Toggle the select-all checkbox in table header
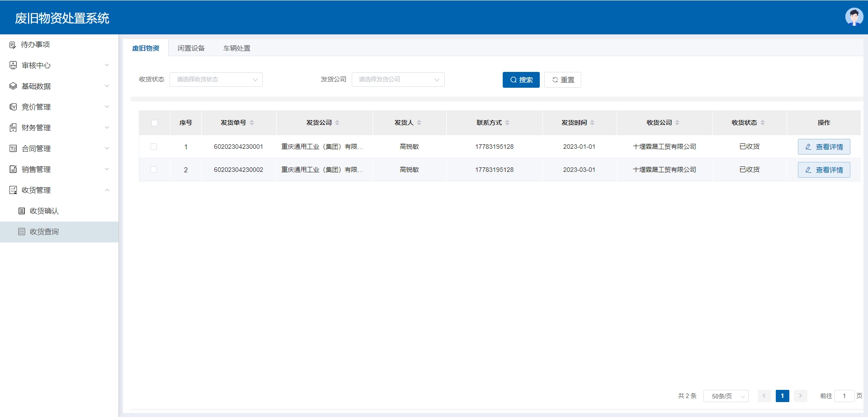The width and height of the screenshot is (868, 417). (155, 123)
